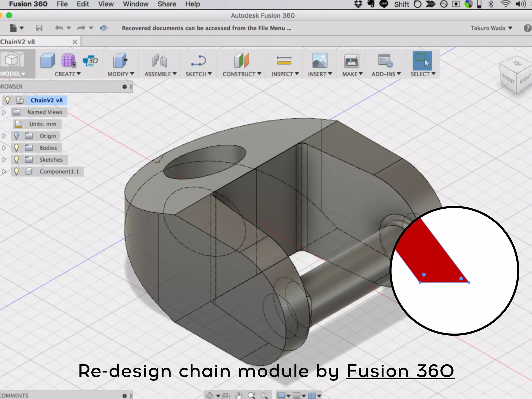532x399 pixels.
Task: Toggle Origin folder visibility bulb
Action: pos(17,136)
